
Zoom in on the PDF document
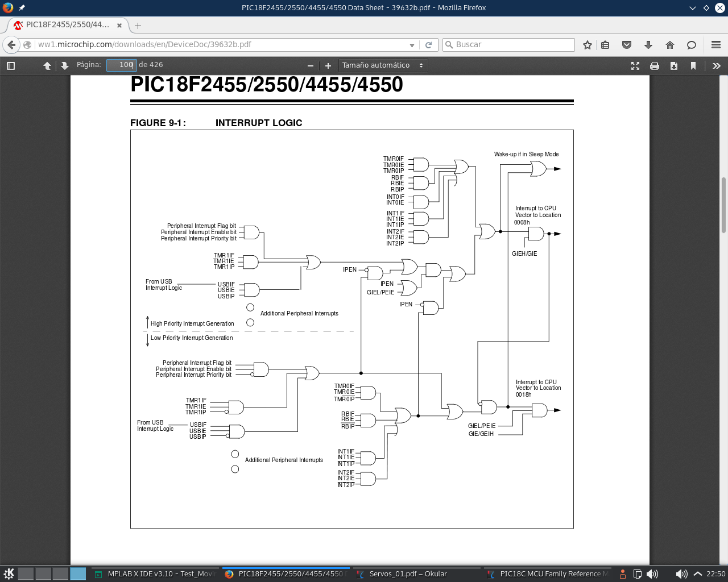coord(328,65)
